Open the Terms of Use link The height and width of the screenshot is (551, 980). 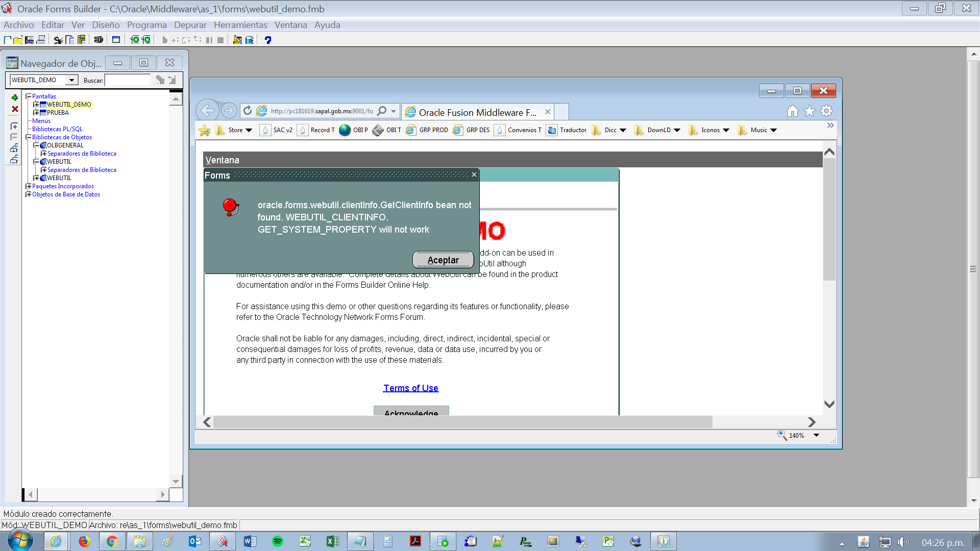pyautogui.click(x=410, y=388)
